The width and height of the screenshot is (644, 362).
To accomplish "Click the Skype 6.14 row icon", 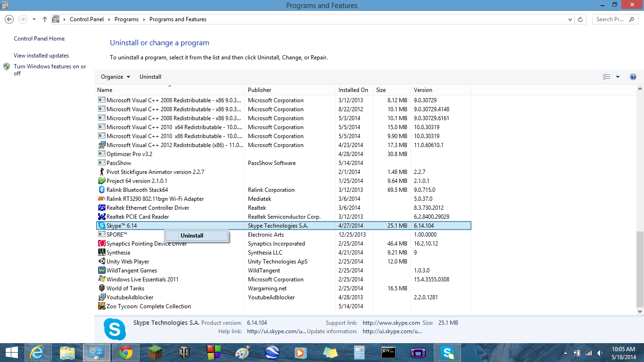I will point(102,226).
